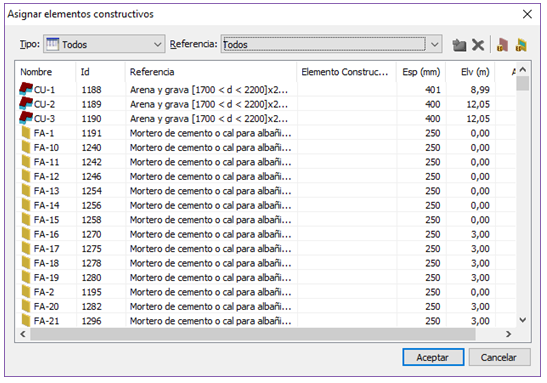Image resolution: width=547 pixels, height=383 pixels.
Task: Click the Id cell 1195
Action: click(x=91, y=292)
